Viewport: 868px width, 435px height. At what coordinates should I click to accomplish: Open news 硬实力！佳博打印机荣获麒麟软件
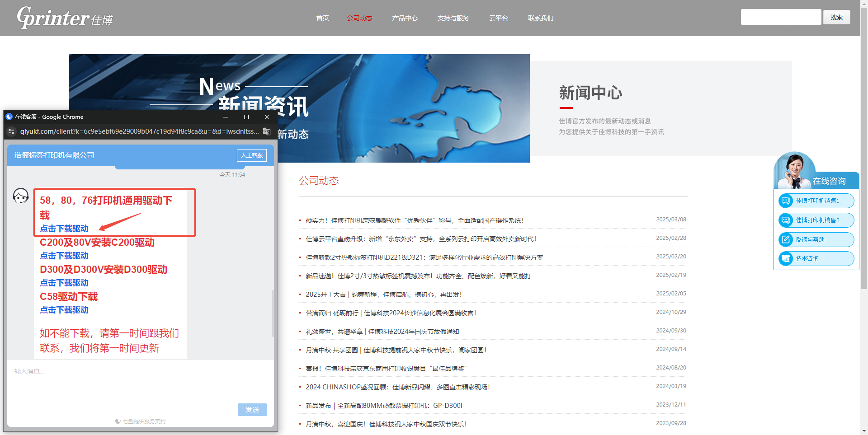[415, 220]
